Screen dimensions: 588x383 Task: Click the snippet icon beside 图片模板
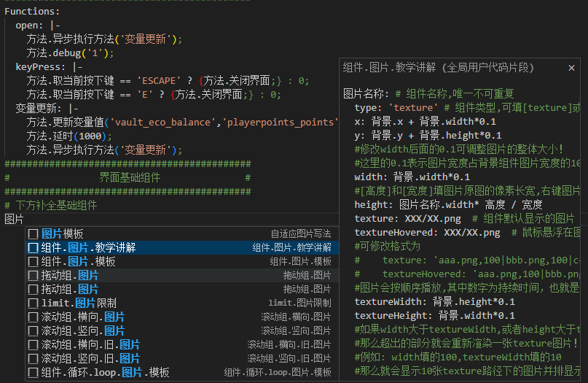pyautogui.click(x=33, y=234)
